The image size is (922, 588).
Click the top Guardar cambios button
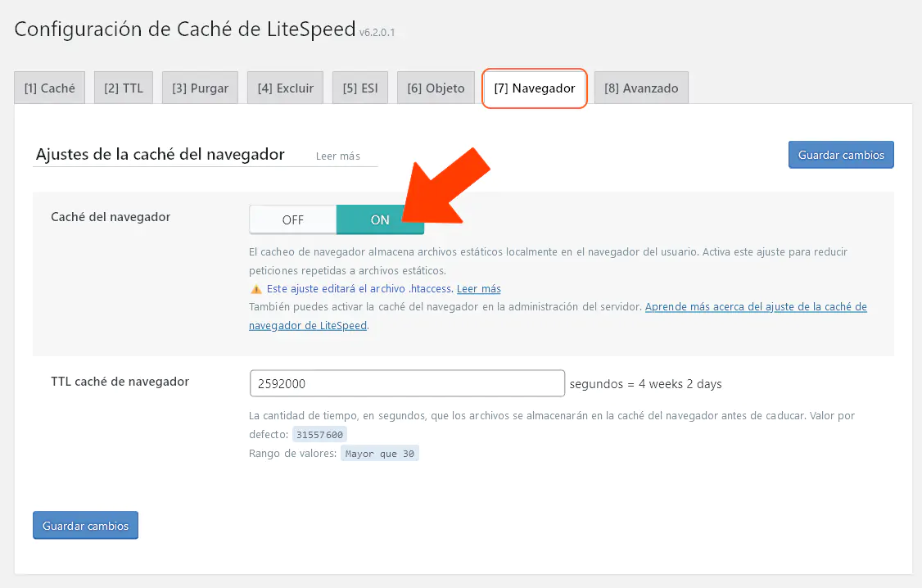[841, 155]
